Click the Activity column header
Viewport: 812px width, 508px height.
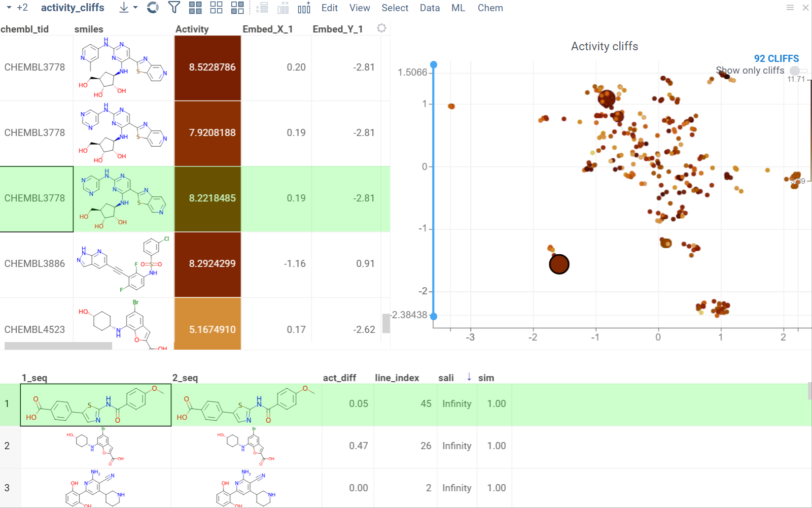coord(192,29)
